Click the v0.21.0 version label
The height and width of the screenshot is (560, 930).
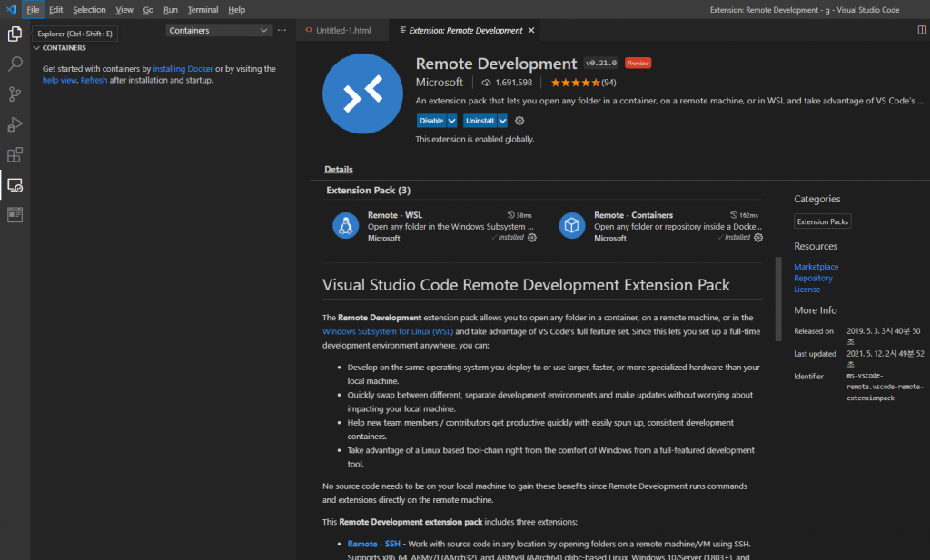pos(601,63)
